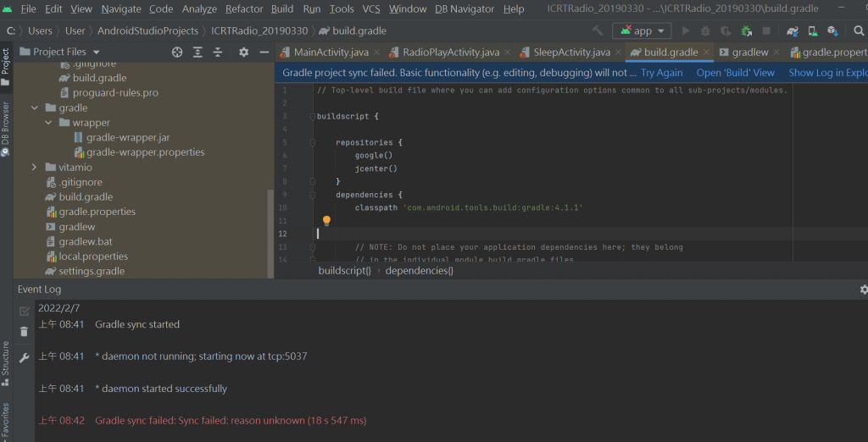Screen dimensions: 868x442
Task: Click the Run with Coverage icon
Action: pos(726,31)
